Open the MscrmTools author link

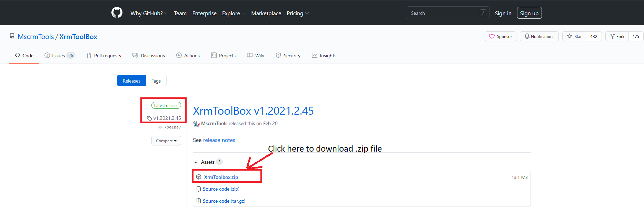click(x=214, y=123)
